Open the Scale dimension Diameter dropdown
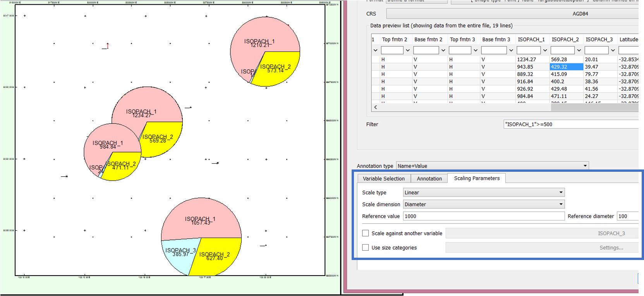Screen dimensions: 644x296 (560, 204)
